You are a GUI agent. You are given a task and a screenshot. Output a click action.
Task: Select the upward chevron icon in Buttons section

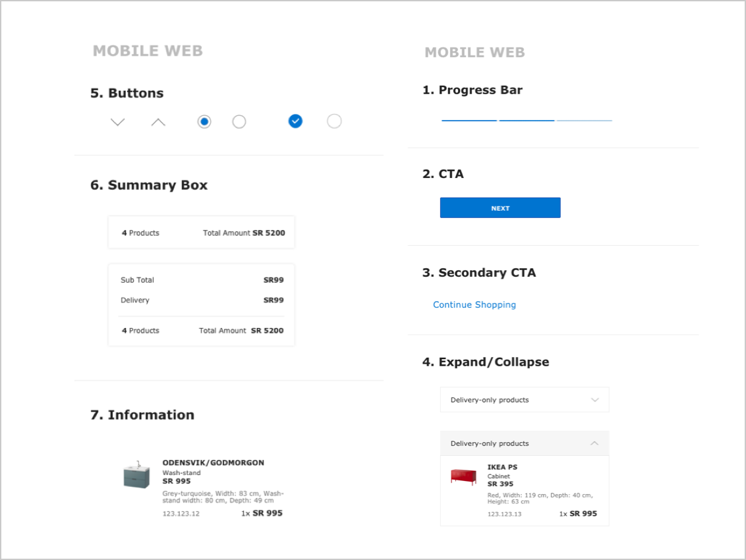pyautogui.click(x=158, y=121)
